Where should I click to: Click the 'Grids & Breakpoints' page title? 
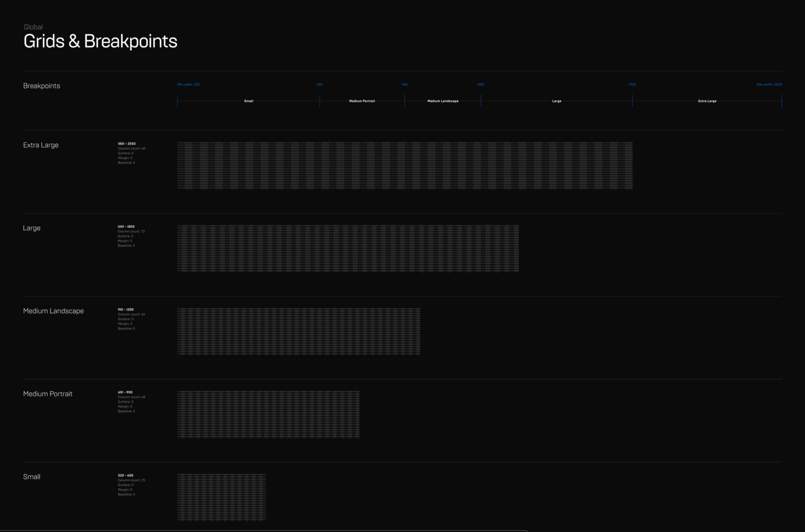click(x=100, y=41)
